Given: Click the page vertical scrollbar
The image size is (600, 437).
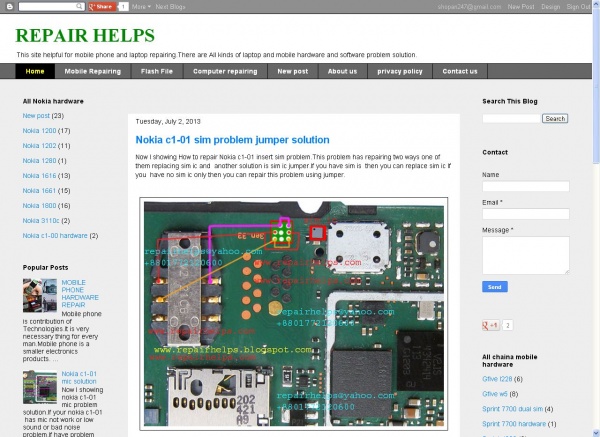Looking at the screenshot, I should pyautogui.click(x=596, y=218).
